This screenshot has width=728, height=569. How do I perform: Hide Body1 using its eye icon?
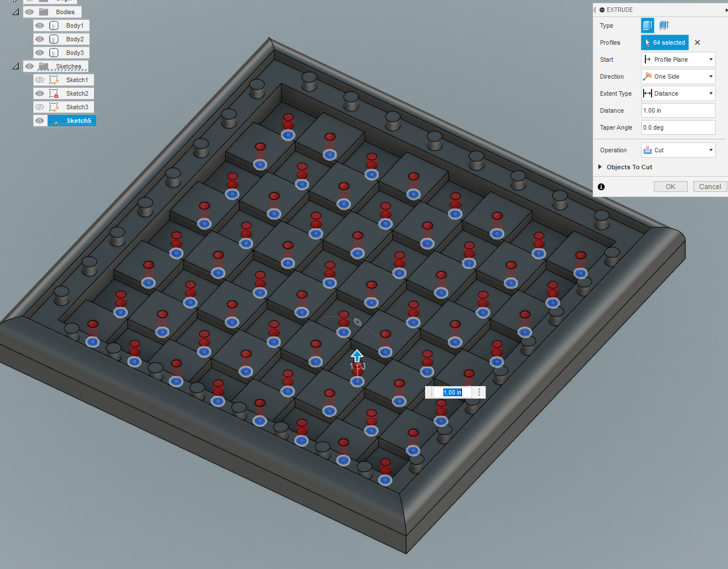tap(40, 25)
